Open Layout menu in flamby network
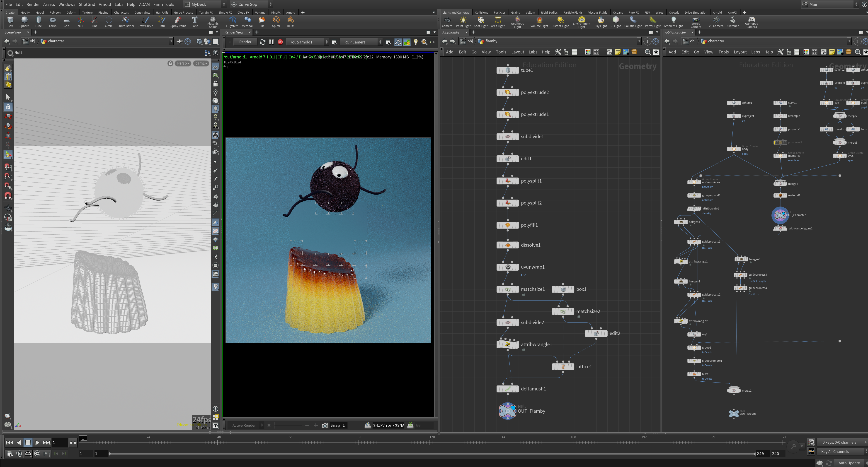 pyautogui.click(x=518, y=52)
